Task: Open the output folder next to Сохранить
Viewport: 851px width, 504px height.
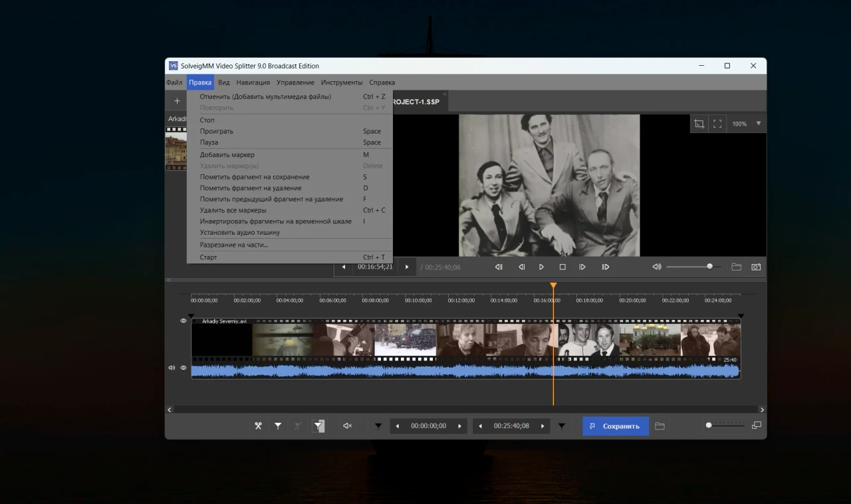Action: coord(660,426)
